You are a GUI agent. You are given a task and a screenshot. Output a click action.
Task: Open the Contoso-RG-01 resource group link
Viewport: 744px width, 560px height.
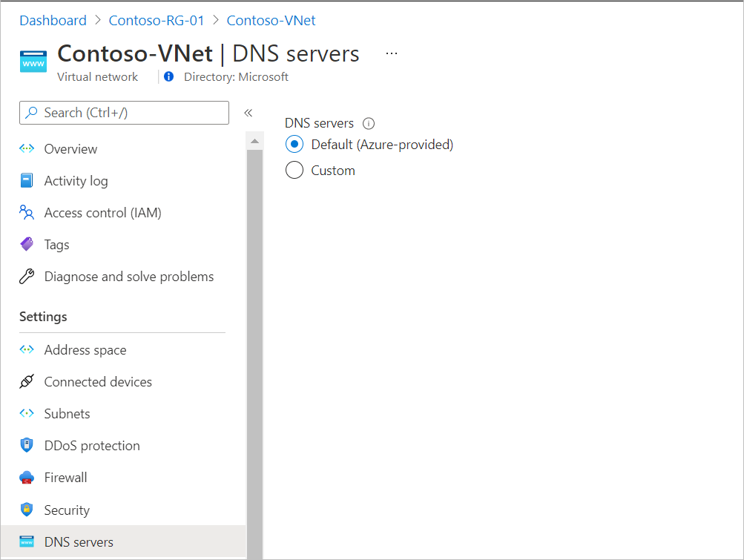coord(156,20)
